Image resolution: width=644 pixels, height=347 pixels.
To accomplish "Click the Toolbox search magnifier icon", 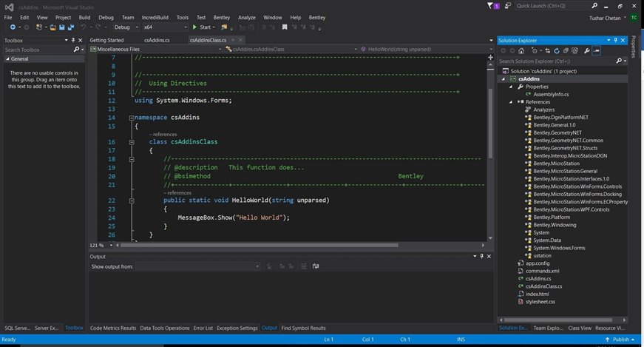I will [76, 50].
